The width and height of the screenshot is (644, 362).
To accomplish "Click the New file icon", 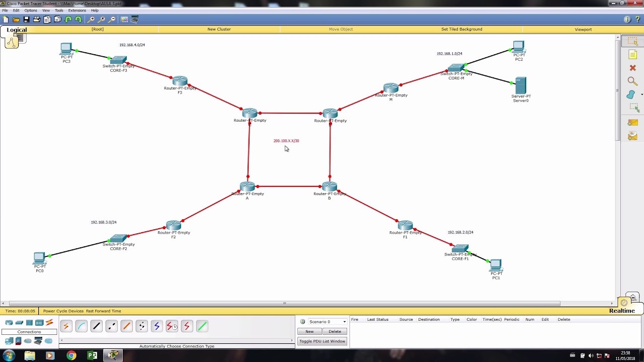I will click(6, 20).
